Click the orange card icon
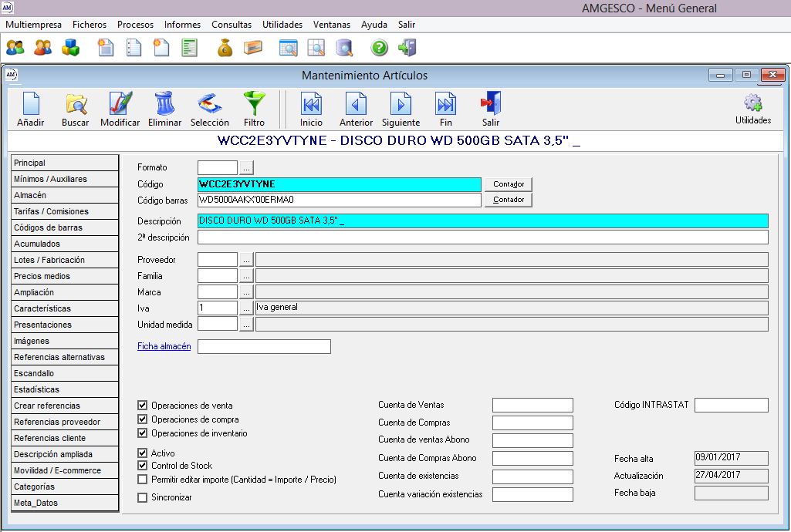Viewport: 791px width, 532px height. pyautogui.click(x=253, y=48)
